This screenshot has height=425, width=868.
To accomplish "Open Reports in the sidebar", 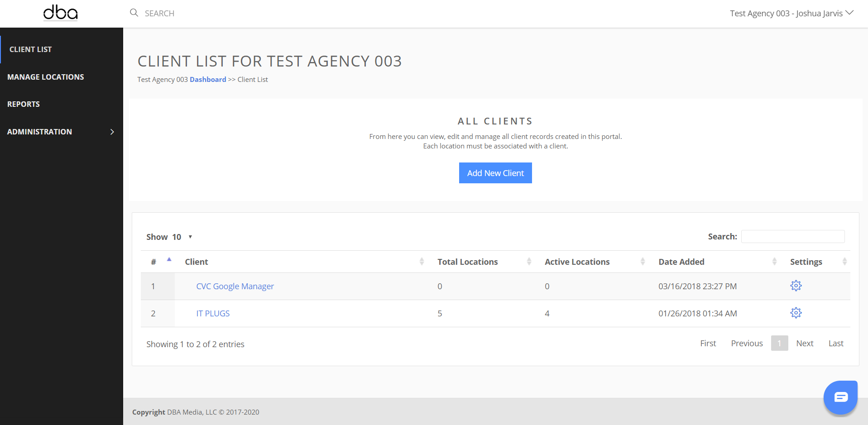I will coord(24,104).
